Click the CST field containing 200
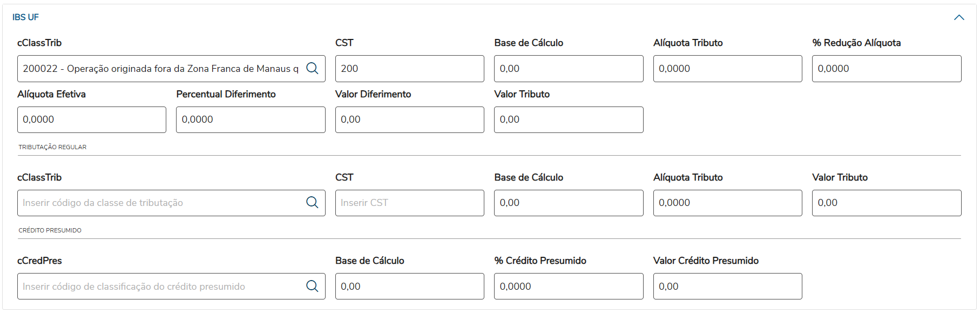The width and height of the screenshot is (980, 313). (x=409, y=69)
